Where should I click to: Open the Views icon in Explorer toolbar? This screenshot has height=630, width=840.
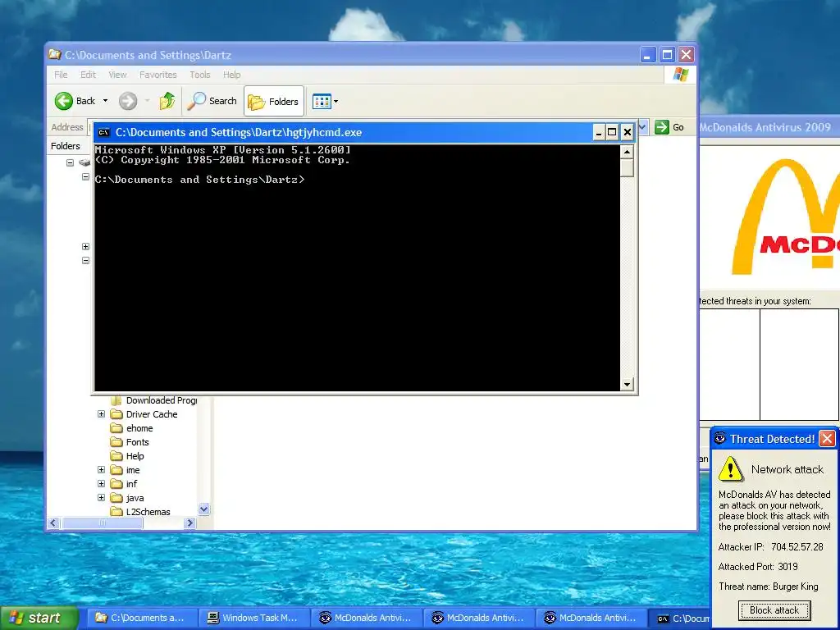click(x=322, y=101)
